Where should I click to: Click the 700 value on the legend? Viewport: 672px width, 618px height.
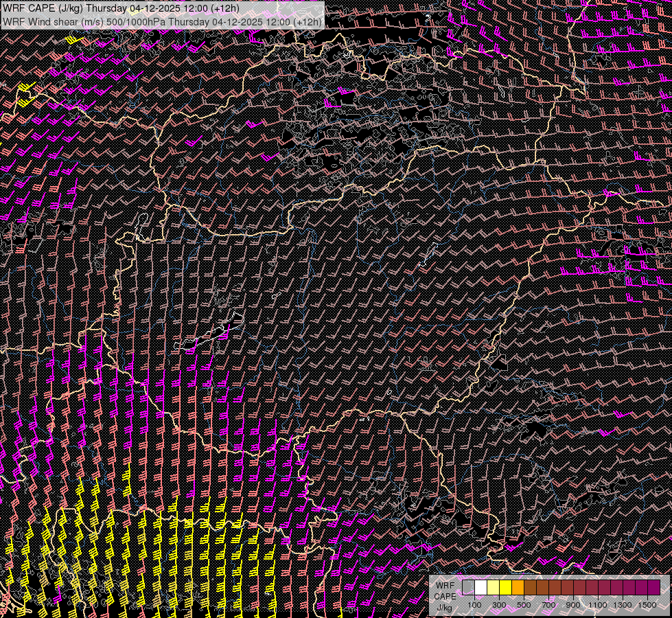(x=548, y=605)
